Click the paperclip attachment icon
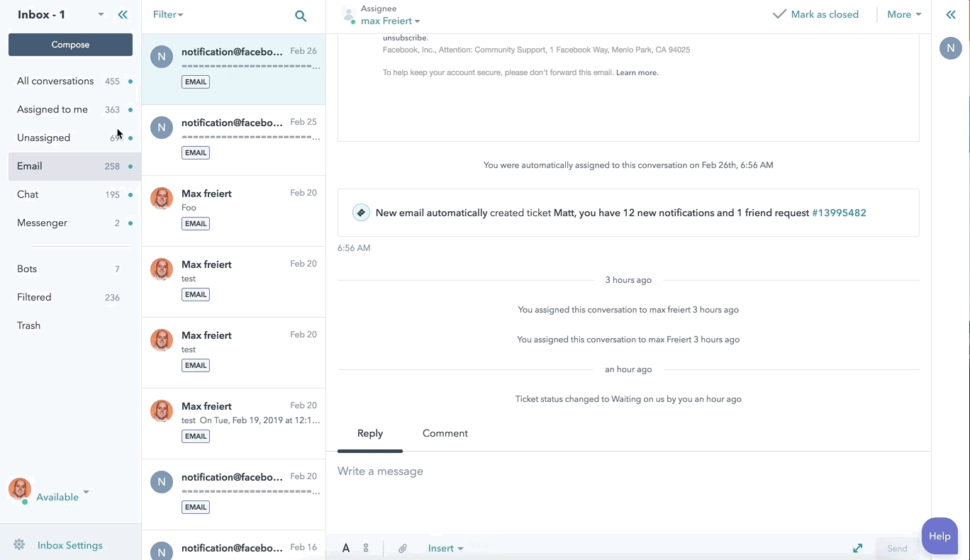 (x=402, y=548)
